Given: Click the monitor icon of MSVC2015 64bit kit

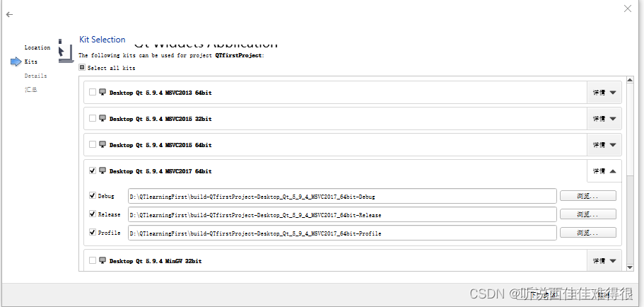Looking at the screenshot, I should coord(103,145).
